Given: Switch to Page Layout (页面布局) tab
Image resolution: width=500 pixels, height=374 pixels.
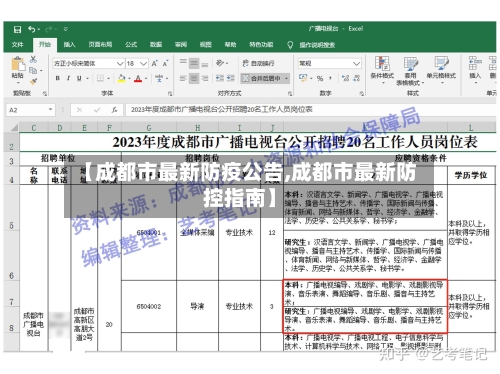Looking at the screenshot, I should (x=100, y=45).
